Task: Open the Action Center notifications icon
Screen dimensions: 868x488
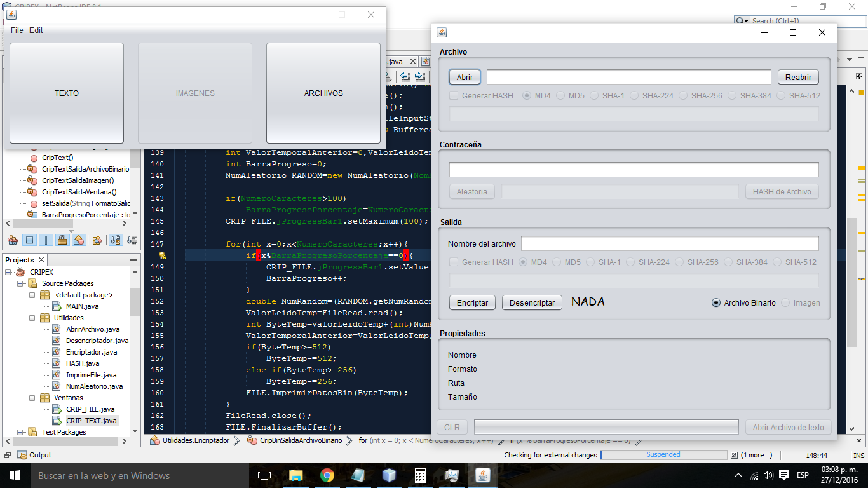Action: tap(784, 475)
